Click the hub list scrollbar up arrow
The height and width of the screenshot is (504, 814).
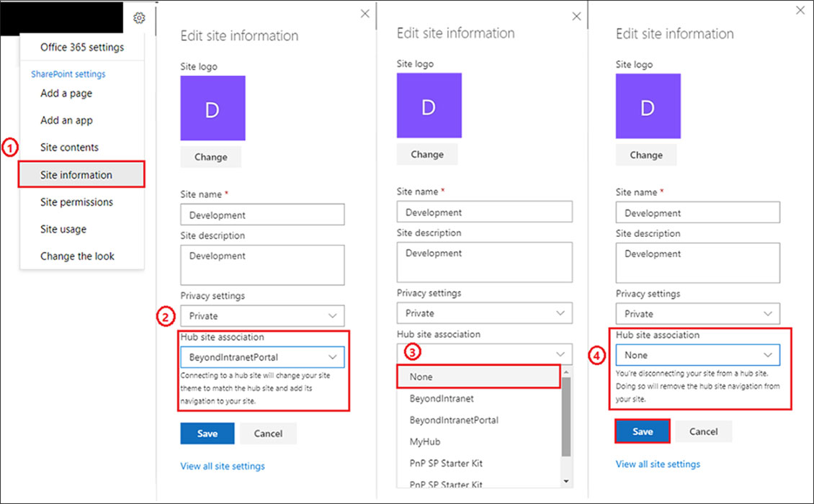pyautogui.click(x=566, y=372)
